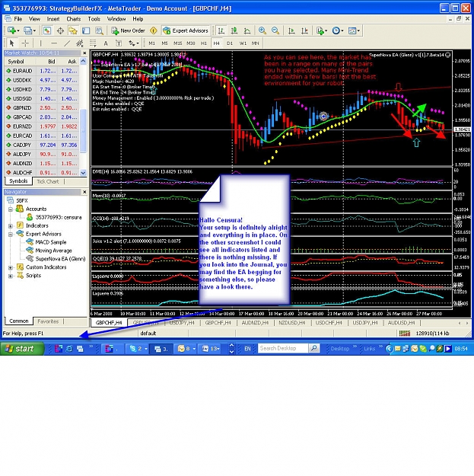Open the Charts menu

[74, 19]
